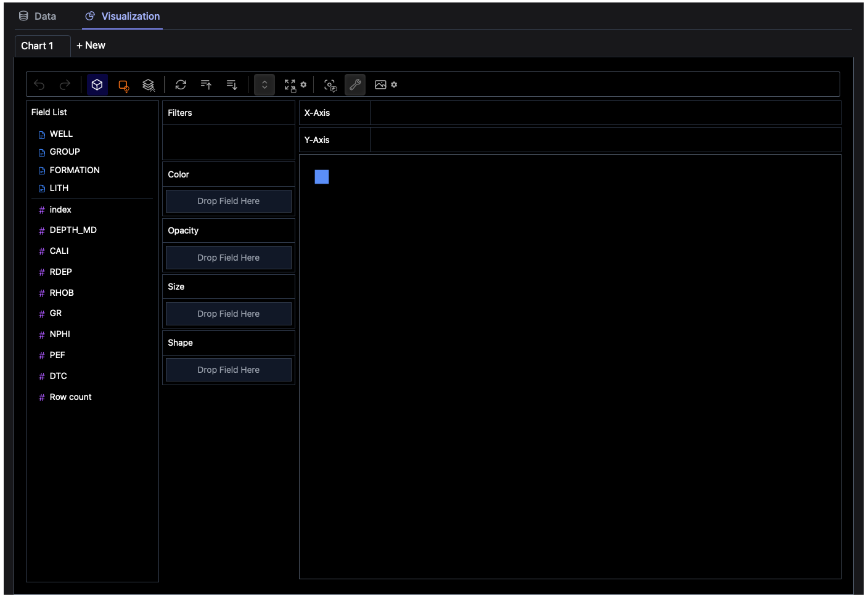
Task: Open the layout size expand icon
Action: pos(290,85)
